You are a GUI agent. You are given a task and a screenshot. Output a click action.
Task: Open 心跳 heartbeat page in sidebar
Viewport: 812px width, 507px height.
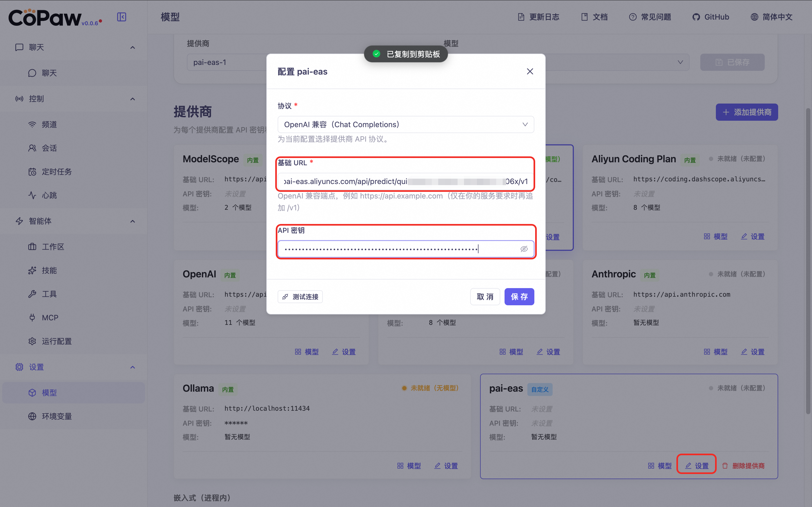(49, 195)
